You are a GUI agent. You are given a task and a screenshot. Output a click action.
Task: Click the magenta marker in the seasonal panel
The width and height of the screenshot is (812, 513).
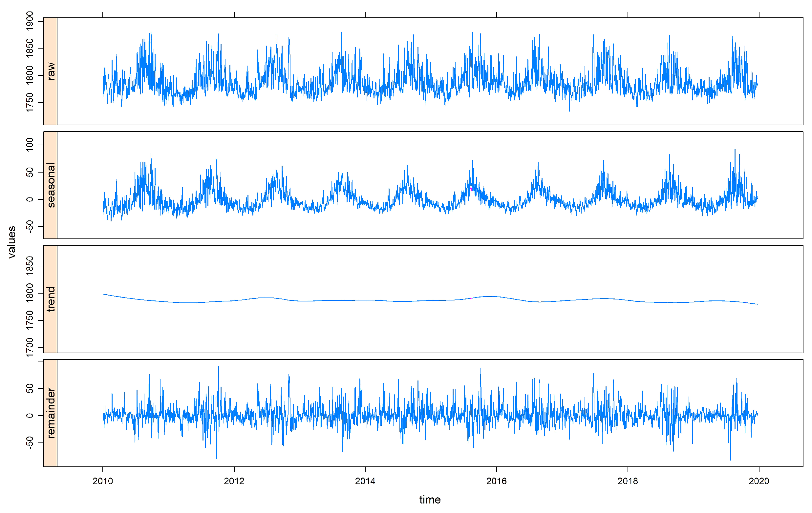coord(471,189)
